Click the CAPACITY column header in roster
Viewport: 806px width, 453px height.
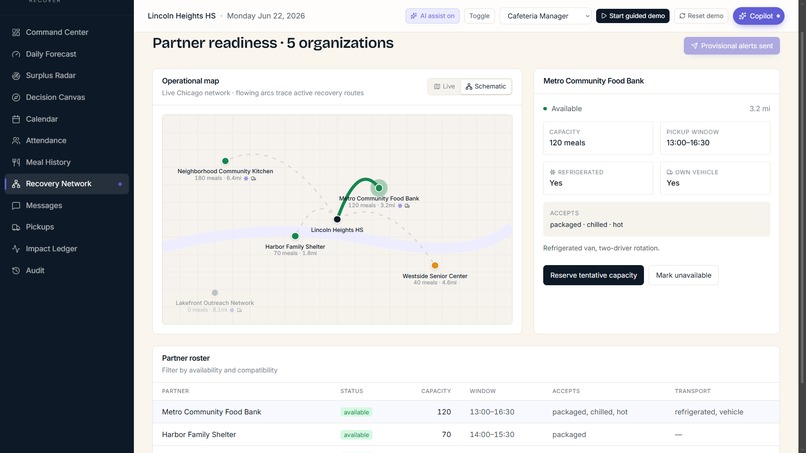pyautogui.click(x=436, y=391)
